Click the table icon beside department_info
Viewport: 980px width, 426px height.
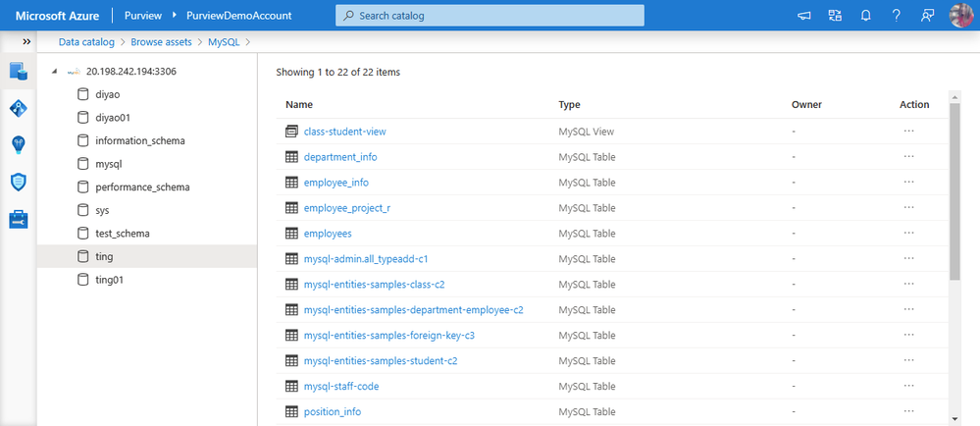(291, 157)
